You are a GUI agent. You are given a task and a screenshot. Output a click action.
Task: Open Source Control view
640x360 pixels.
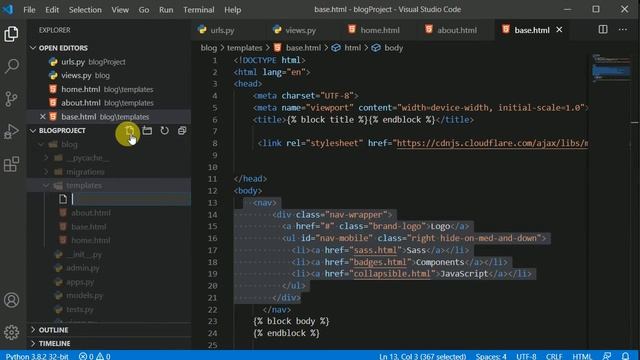click(11, 99)
